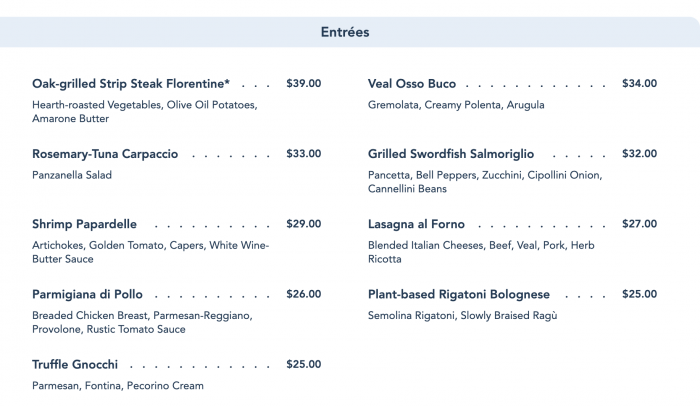Click the Veal Osso Buco title
The height and width of the screenshot is (406, 700).
(x=412, y=84)
